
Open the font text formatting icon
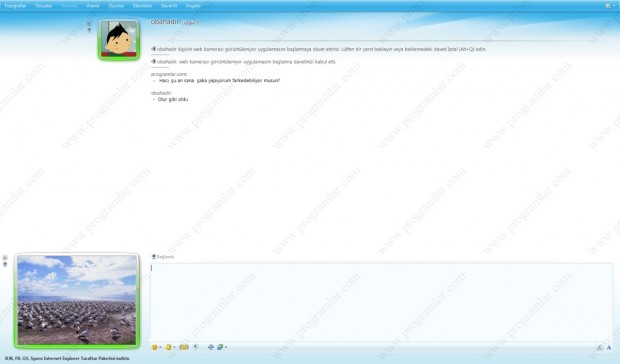(609, 347)
